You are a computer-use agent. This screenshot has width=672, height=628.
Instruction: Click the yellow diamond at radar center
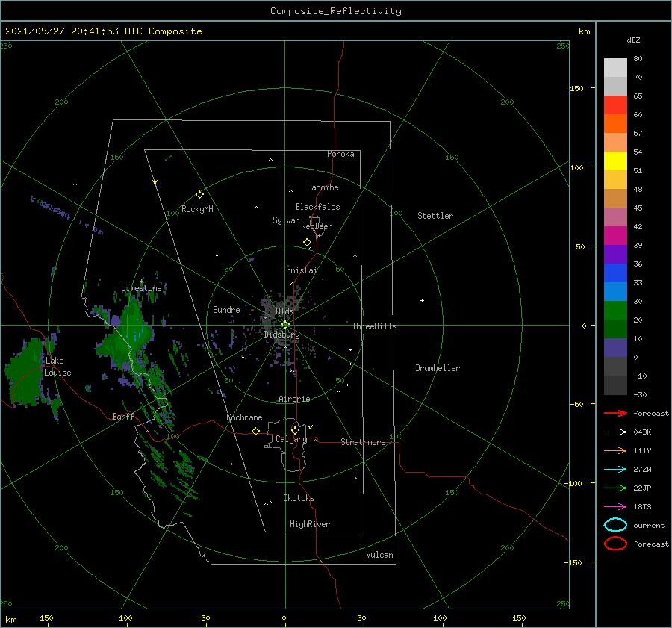pos(285,325)
